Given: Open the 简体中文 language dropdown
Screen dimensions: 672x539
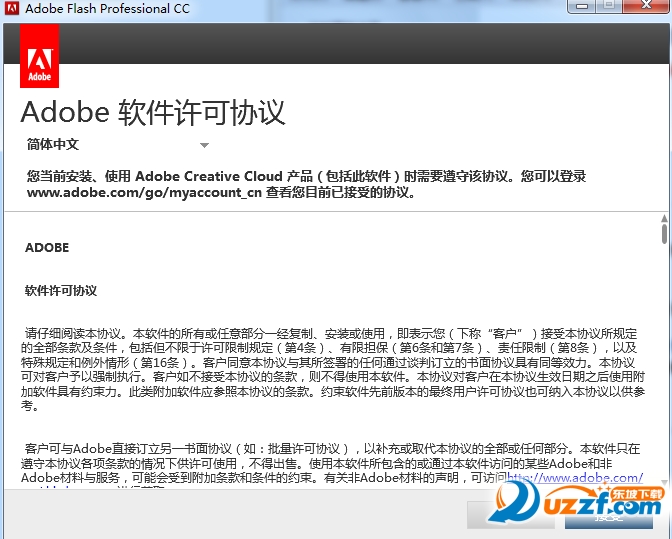Looking at the screenshot, I should pyautogui.click(x=117, y=144).
